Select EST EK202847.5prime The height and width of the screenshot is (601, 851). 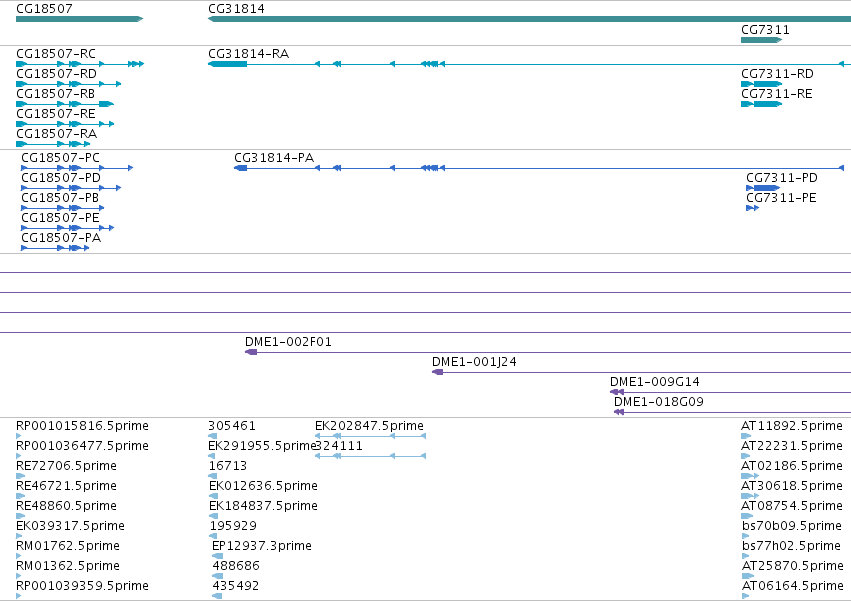(x=370, y=426)
